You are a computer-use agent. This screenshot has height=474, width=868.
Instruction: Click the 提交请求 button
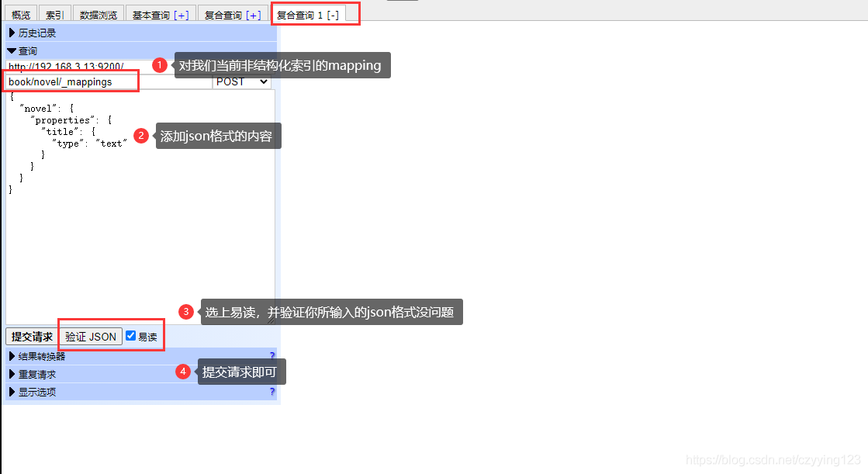pyautogui.click(x=32, y=337)
